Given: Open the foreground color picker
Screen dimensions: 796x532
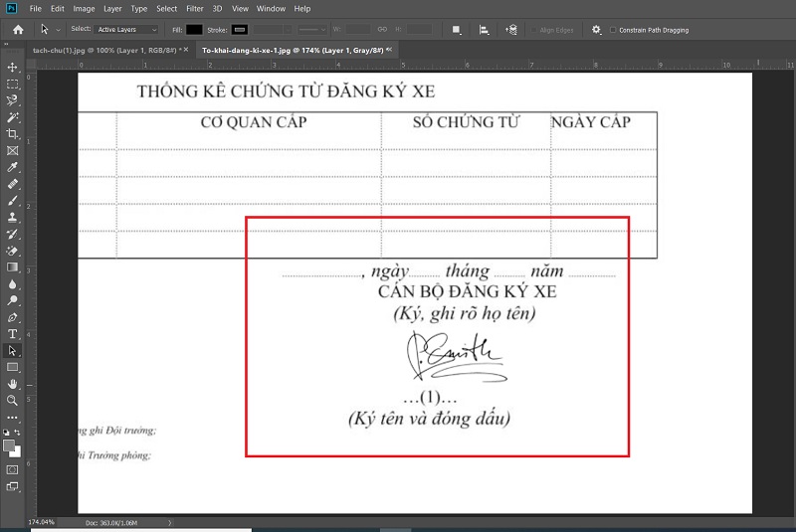Looking at the screenshot, I should [9, 446].
